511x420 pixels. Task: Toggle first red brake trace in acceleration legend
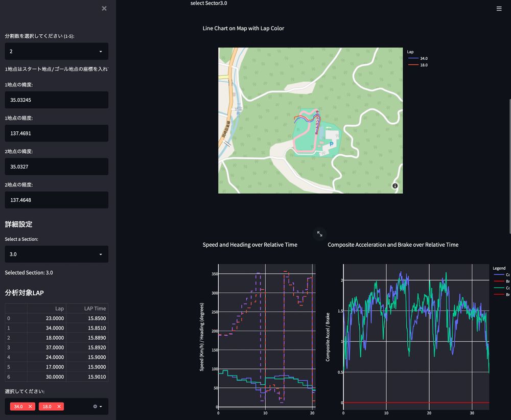[x=502, y=281]
